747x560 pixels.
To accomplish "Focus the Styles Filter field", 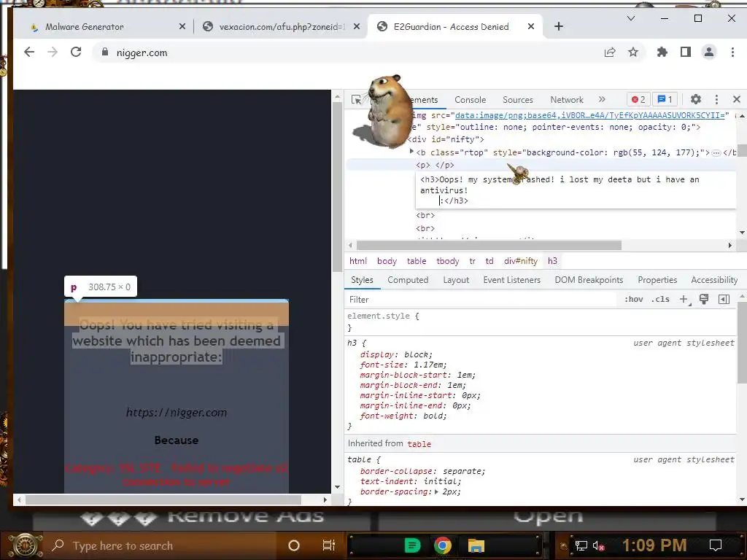I will pos(481,300).
